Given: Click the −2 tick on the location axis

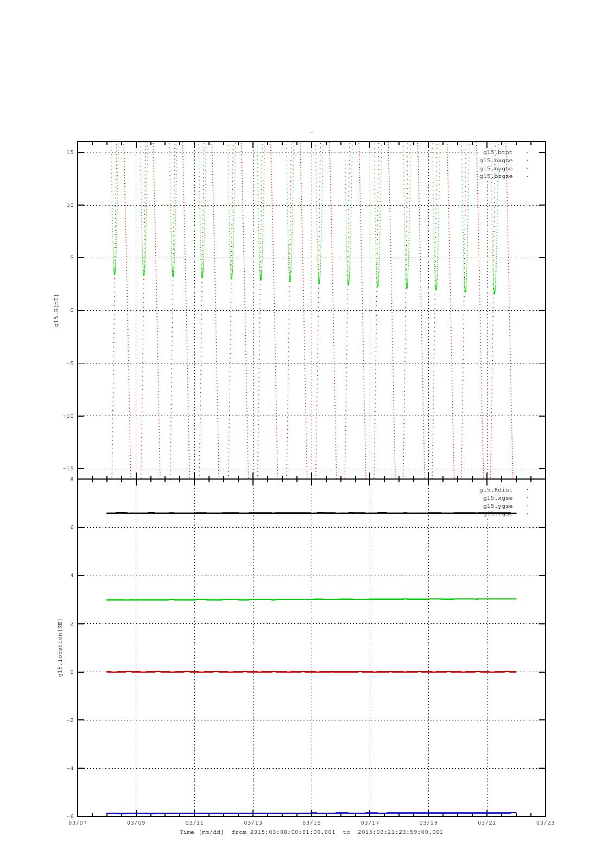Looking at the screenshot, I should click(70, 720).
